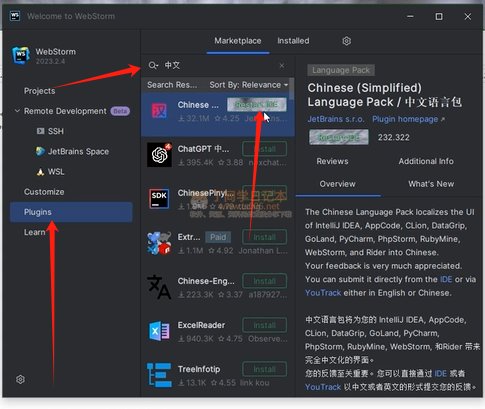Click the Language Pack tag
The image size is (485, 409).
pyautogui.click(x=341, y=70)
